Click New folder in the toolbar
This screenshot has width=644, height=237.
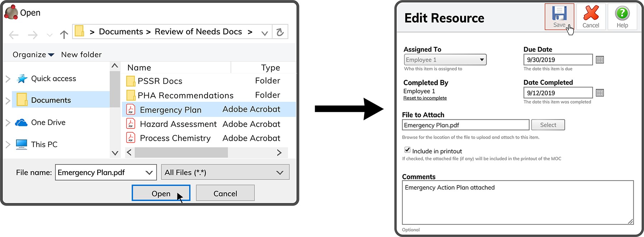click(81, 55)
